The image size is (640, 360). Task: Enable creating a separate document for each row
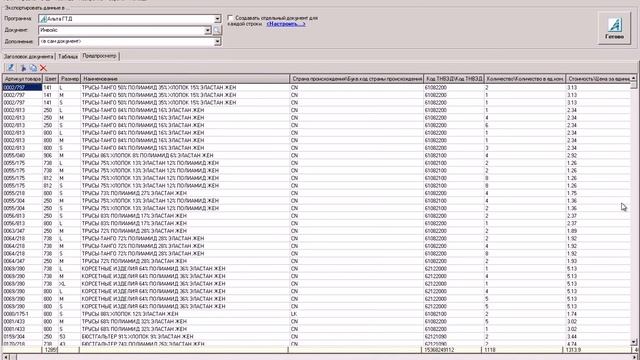230,18
